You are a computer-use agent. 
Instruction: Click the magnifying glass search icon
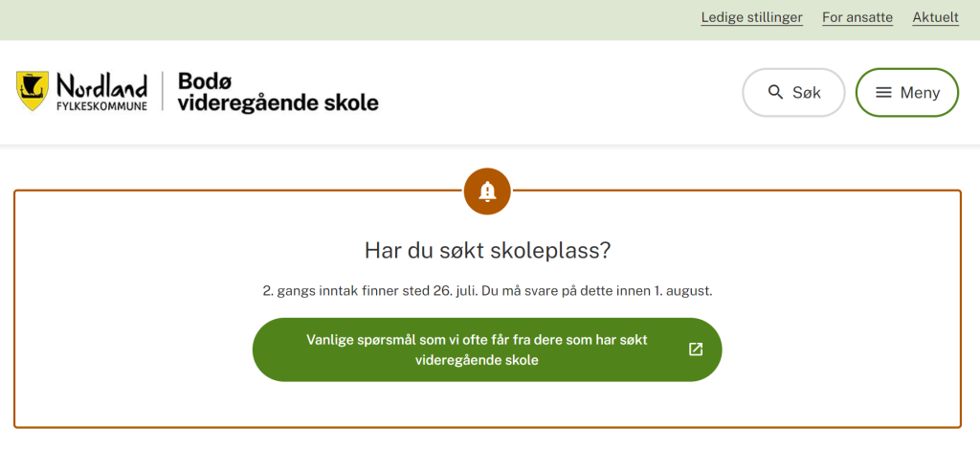pos(775,93)
